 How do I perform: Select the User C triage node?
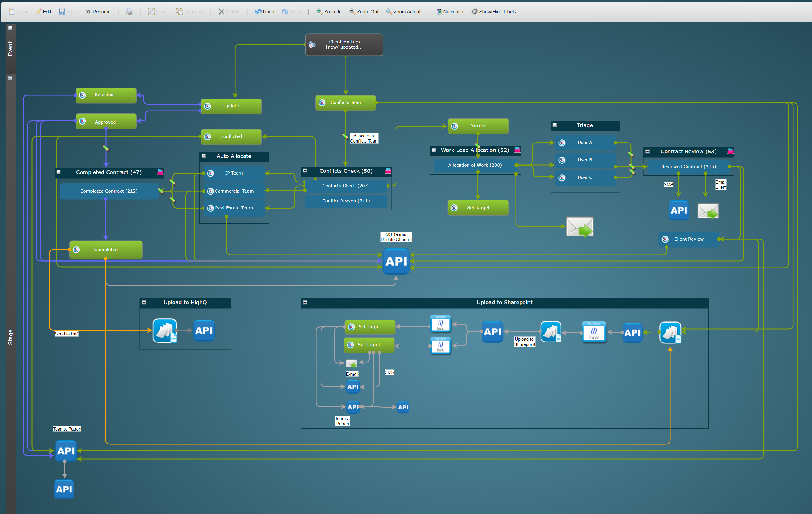585,177
